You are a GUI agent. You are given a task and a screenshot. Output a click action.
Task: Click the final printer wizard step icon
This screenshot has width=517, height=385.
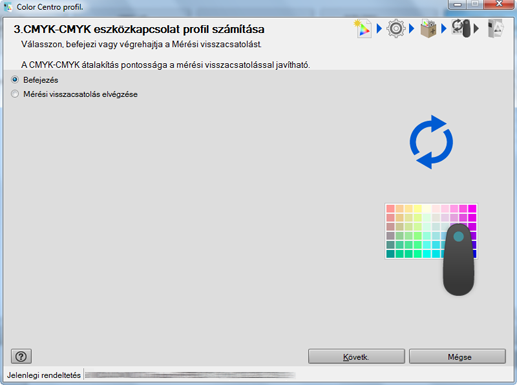495,29
